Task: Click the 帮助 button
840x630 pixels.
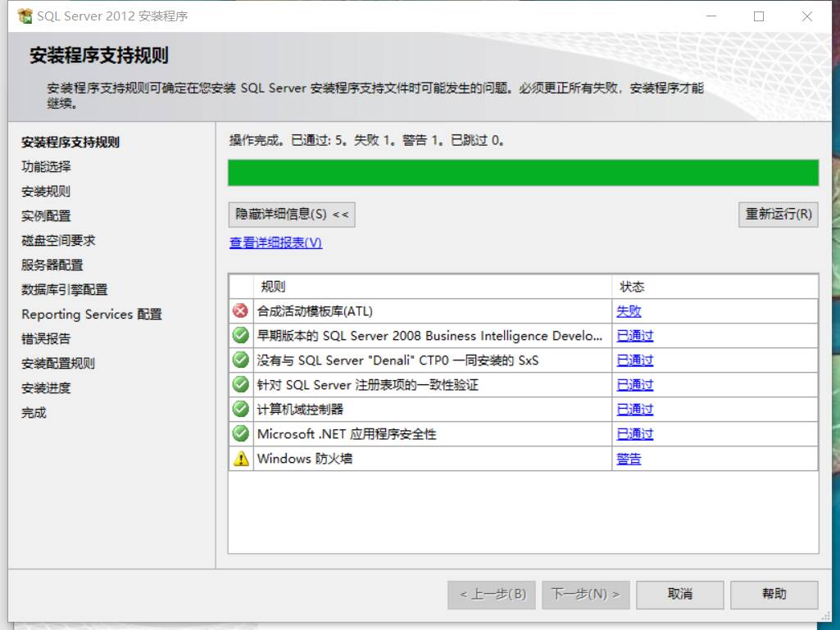Action: [774, 595]
